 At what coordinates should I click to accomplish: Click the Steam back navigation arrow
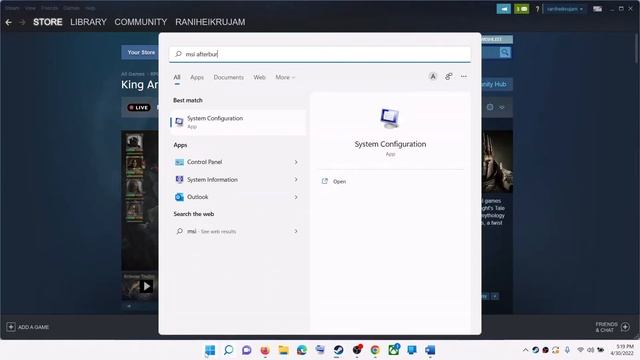[x=9, y=22]
